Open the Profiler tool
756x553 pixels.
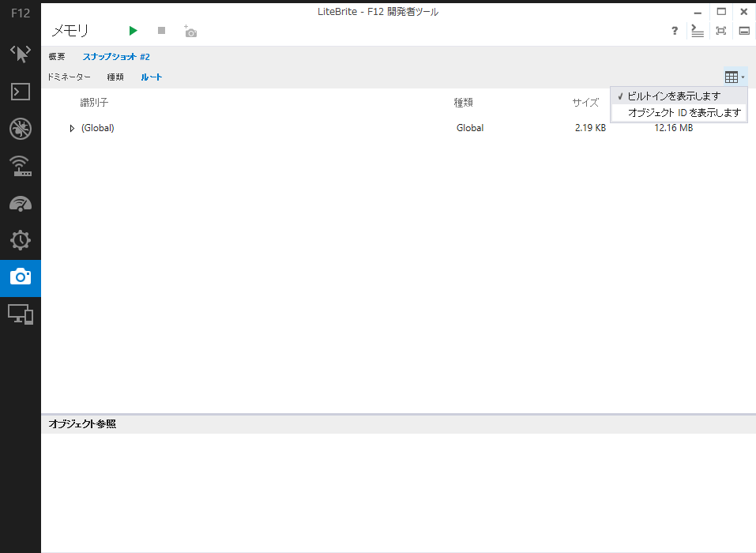point(20,240)
